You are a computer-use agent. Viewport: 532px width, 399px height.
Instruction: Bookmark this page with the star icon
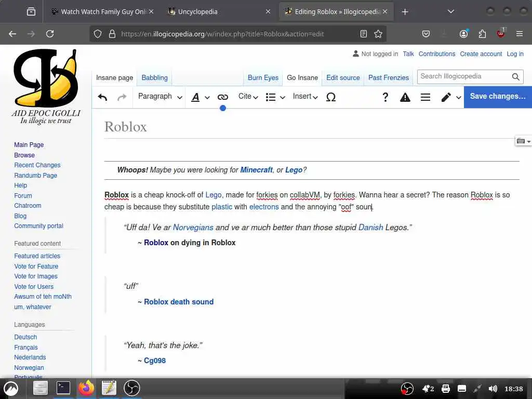(x=378, y=34)
